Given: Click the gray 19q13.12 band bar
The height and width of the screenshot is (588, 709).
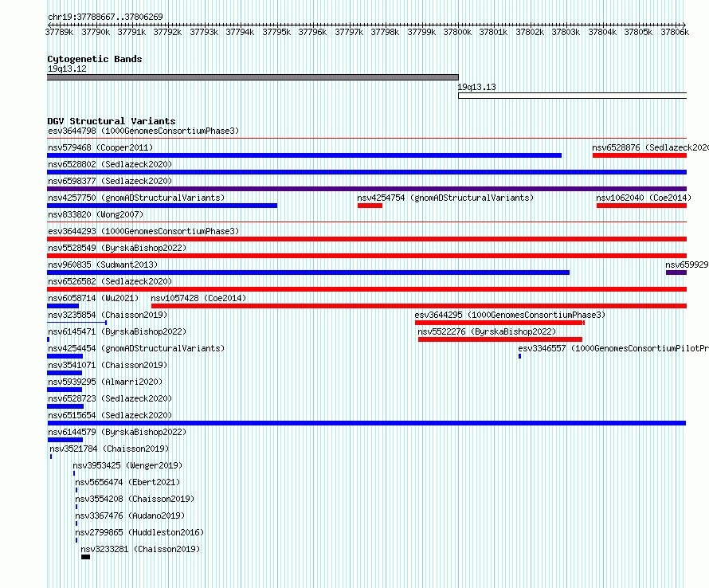Looking at the screenshot, I should coord(253,77).
